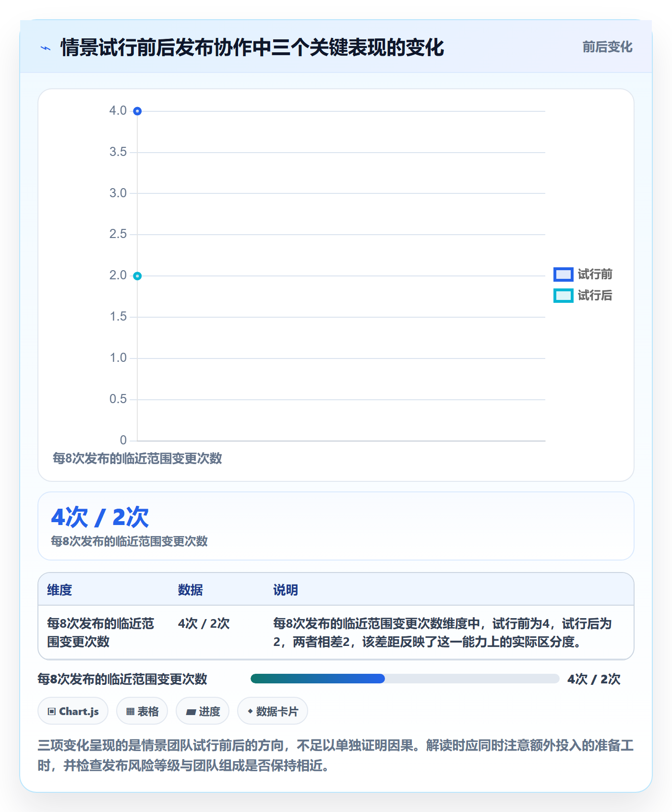The height and width of the screenshot is (812, 672).
Task: Select the 进度 chip
Action: click(203, 711)
